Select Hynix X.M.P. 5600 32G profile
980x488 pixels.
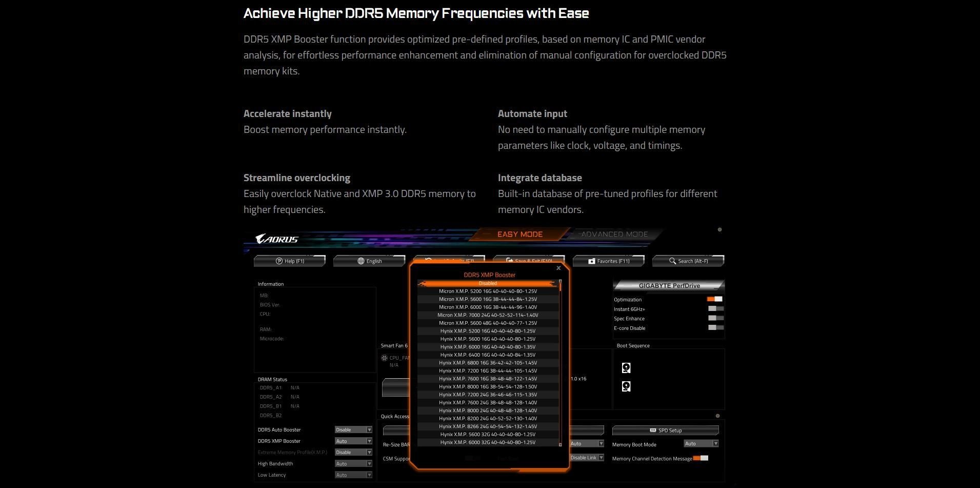488,434
